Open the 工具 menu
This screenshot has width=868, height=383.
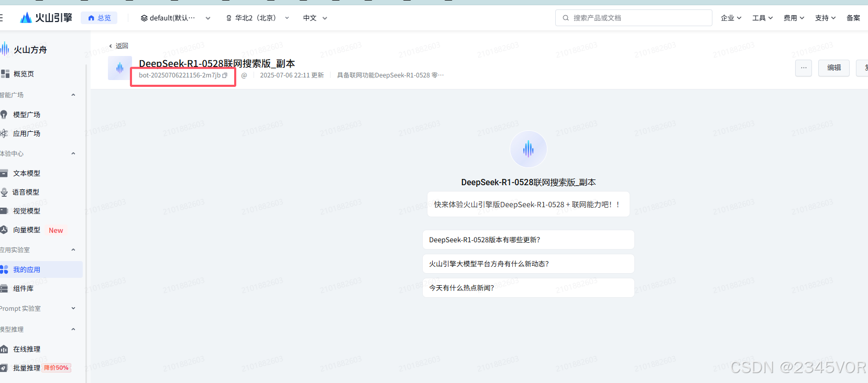(762, 18)
